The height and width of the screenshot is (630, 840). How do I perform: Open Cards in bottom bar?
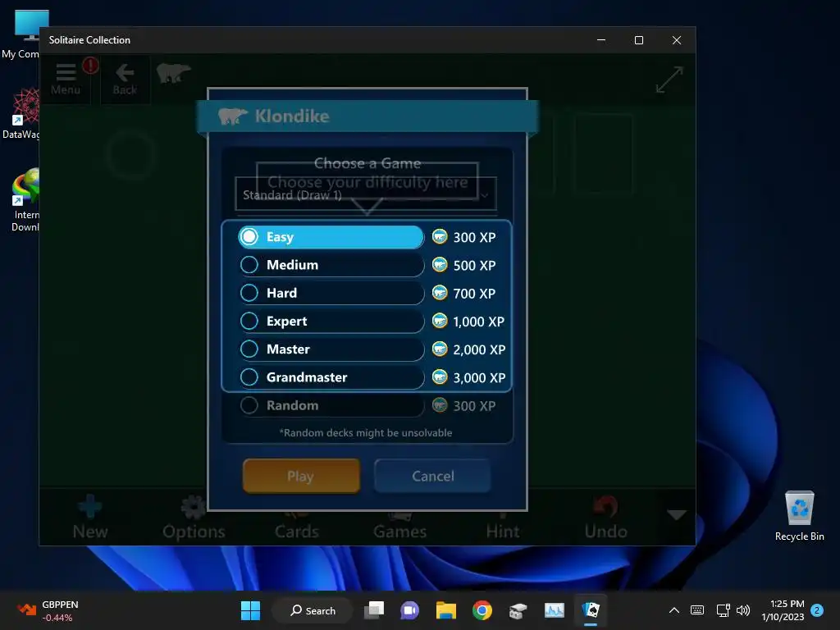pyautogui.click(x=296, y=524)
